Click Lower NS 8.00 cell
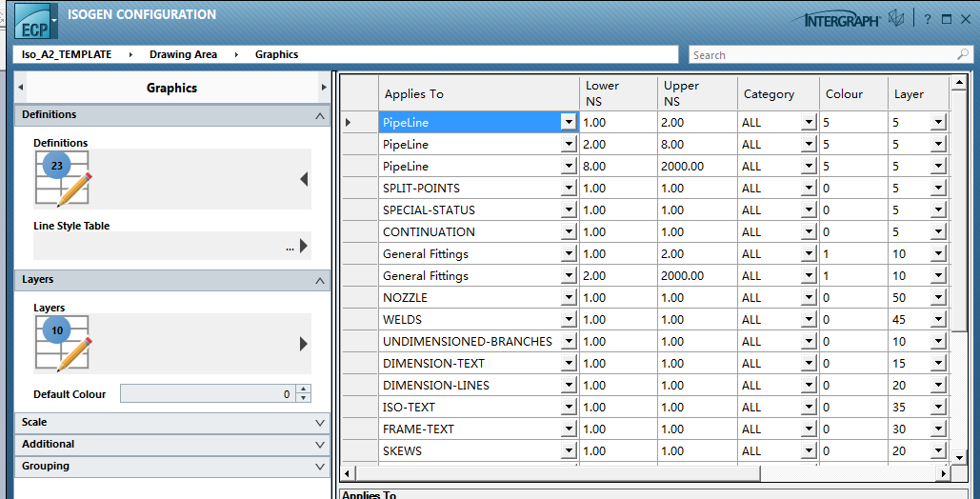 click(618, 167)
